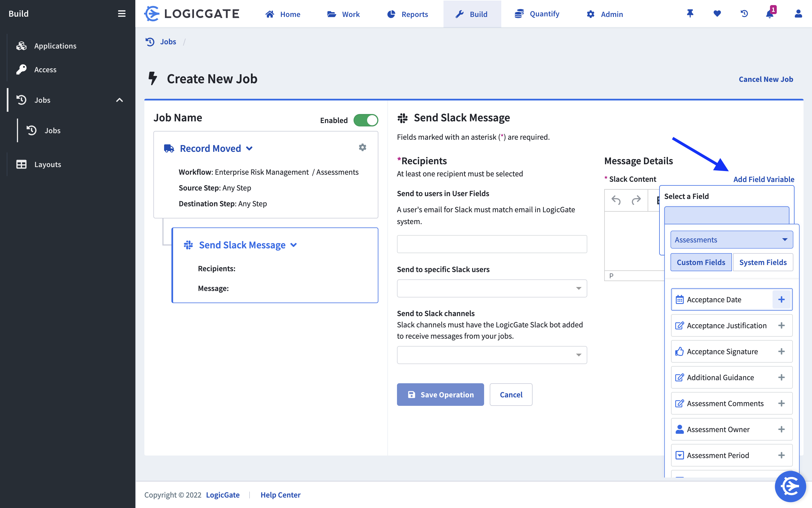Select the Acceptance Date field row
Viewport: 812px width, 508px height.
pyautogui.click(x=732, y=299)
